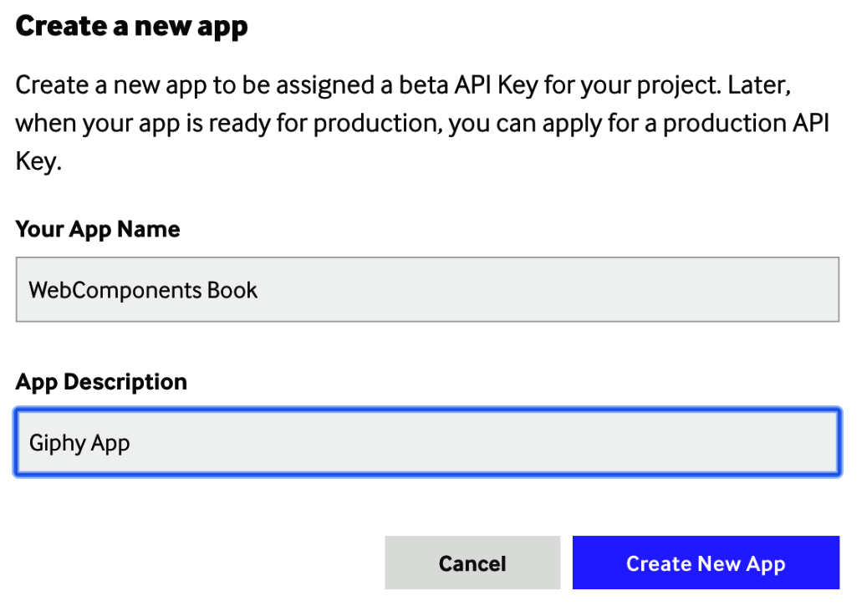The width and height of the screenshot is (867, 616).
Task: Click the "production API Key" text in the paragraph
Action: [736, 124]
